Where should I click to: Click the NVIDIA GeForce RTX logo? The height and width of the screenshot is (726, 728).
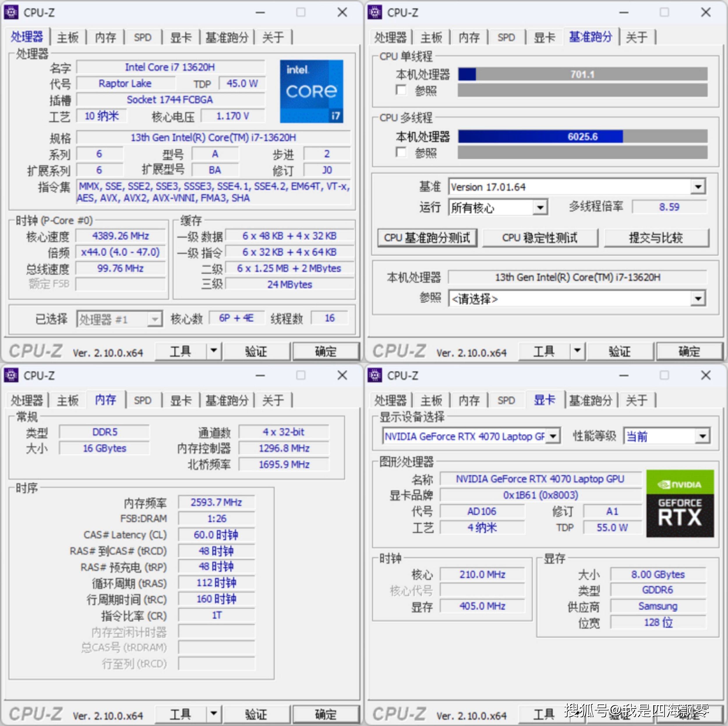tap(680, 503)
